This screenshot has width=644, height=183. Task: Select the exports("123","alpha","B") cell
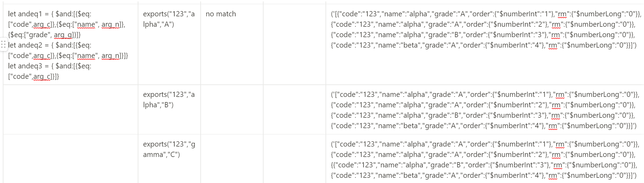169,100
